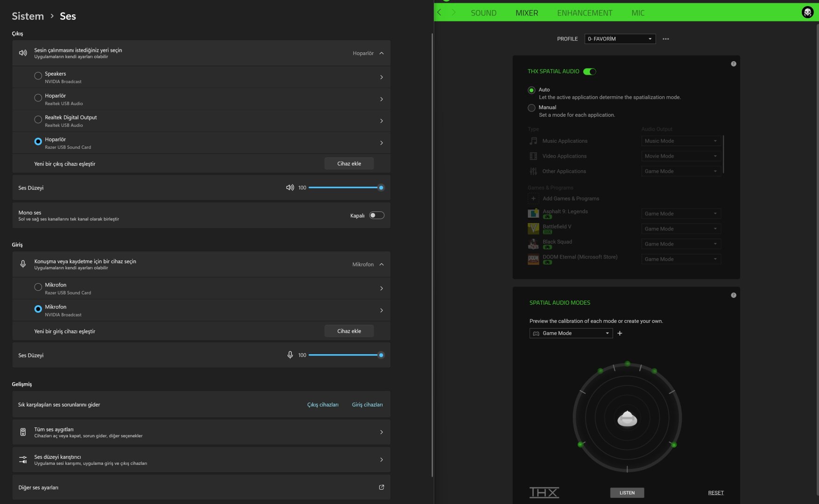The image size is (819, 504).
Task: Select the Manual spatialization radio button
Action: (x=531, y=108)
